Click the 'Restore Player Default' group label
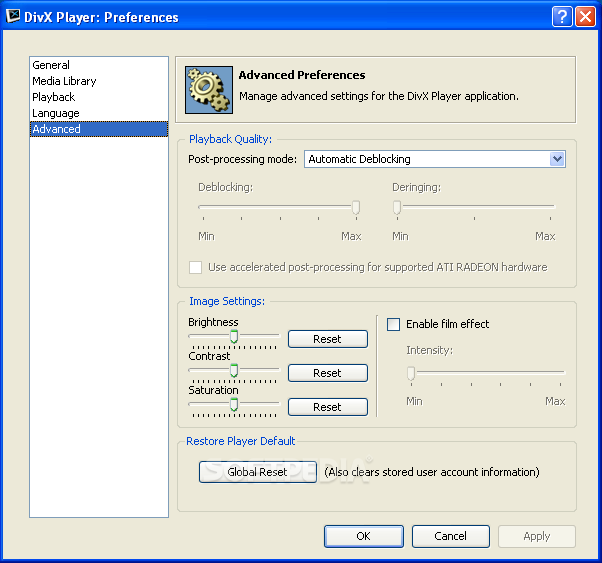 [241, 441]
